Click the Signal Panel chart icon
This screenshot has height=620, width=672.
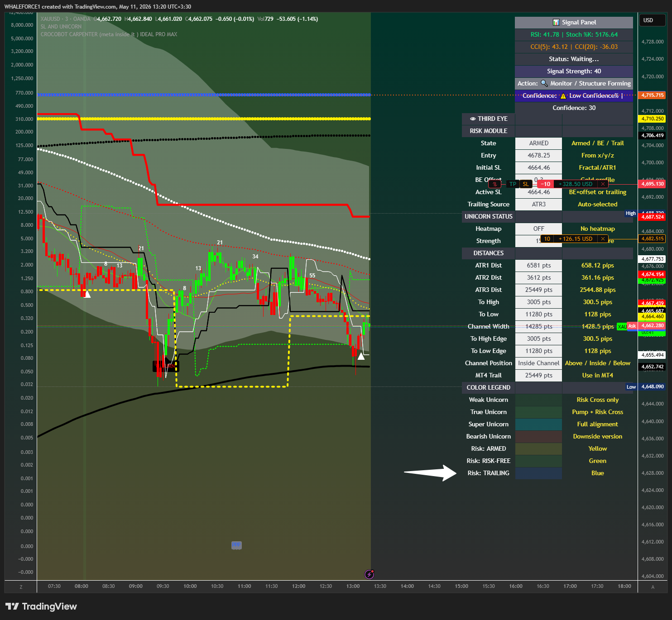pos(556,22)
